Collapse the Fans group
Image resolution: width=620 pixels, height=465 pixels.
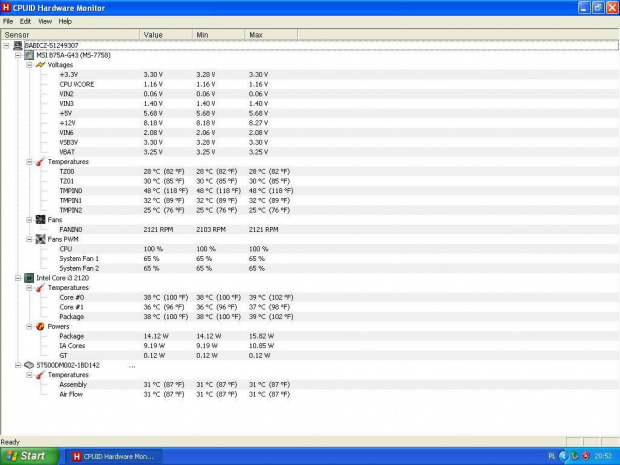click(29, 220)
